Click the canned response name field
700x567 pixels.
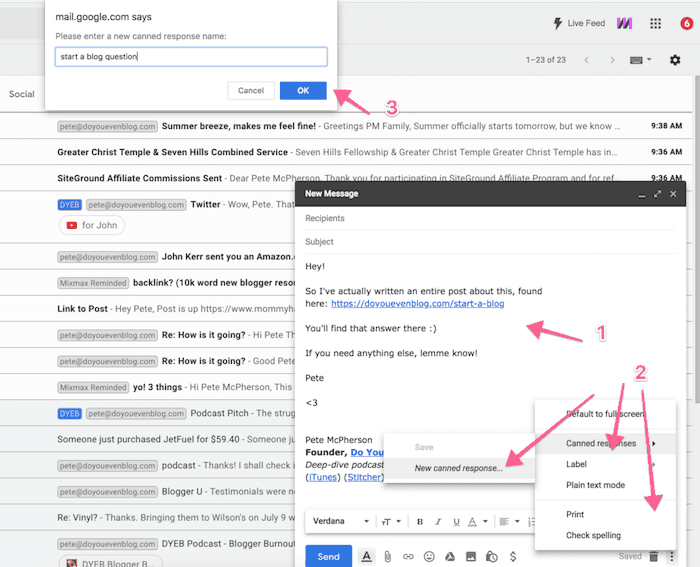(x=191, y=57)
